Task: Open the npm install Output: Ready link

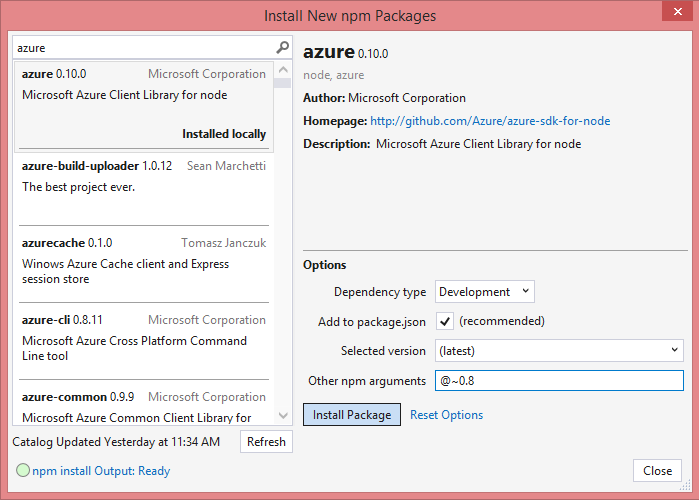Action: point(101,471)
